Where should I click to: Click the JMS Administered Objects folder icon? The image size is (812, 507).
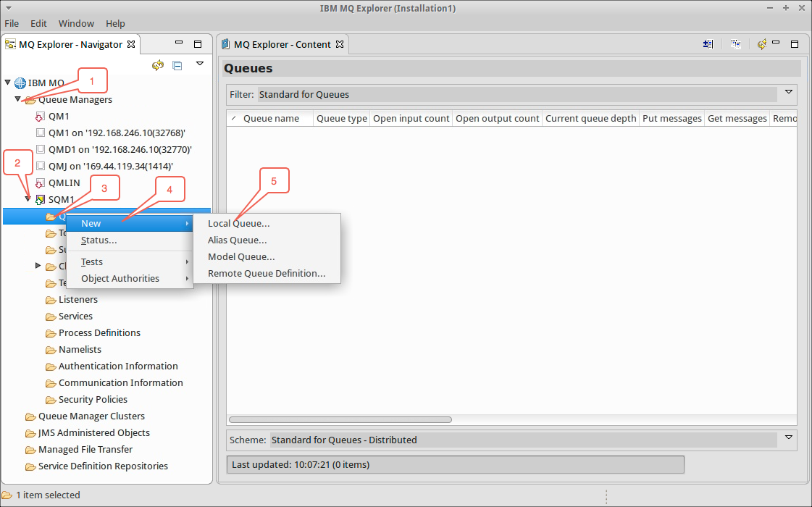pos(30,433)
